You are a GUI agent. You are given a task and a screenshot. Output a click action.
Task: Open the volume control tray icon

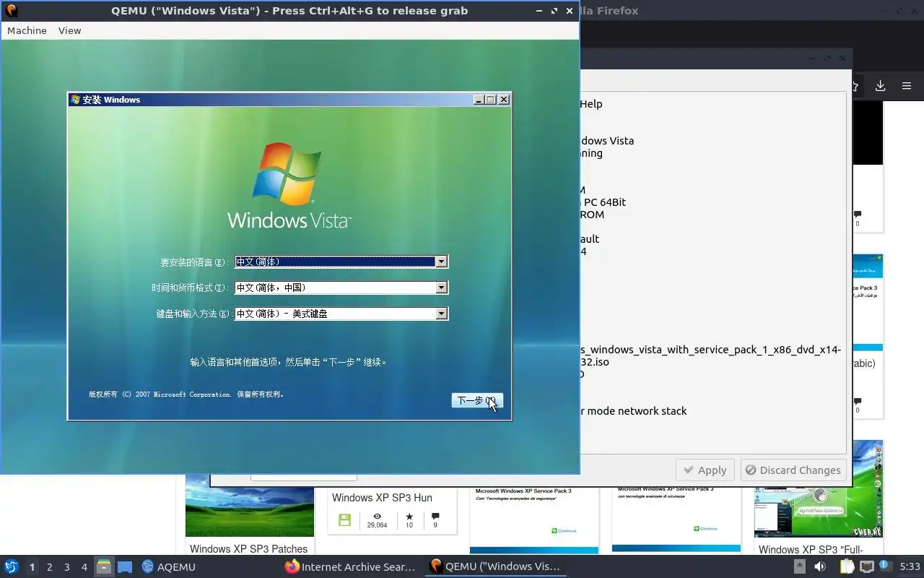[x=820, y=566]
